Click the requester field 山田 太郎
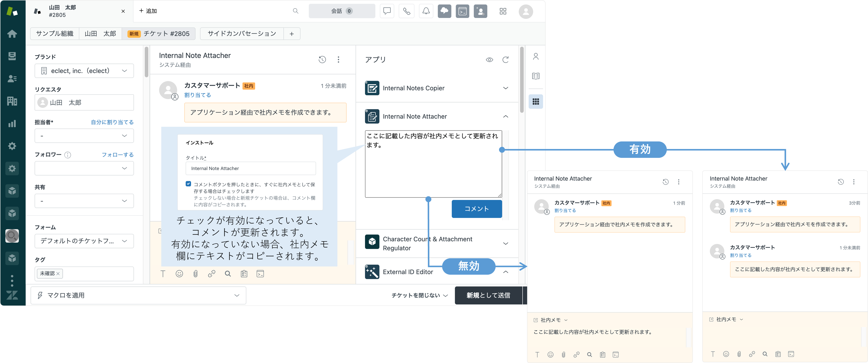The width and height of the screenshot is (868, 363). (84, 102)
